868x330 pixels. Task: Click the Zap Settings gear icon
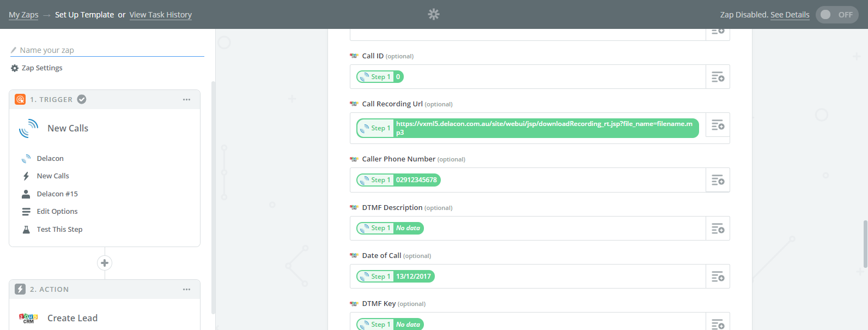pos(15,68)
